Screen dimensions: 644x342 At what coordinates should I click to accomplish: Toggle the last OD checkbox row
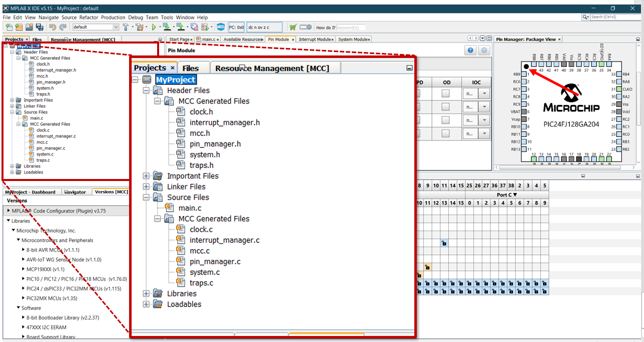[x=445, y=133]
